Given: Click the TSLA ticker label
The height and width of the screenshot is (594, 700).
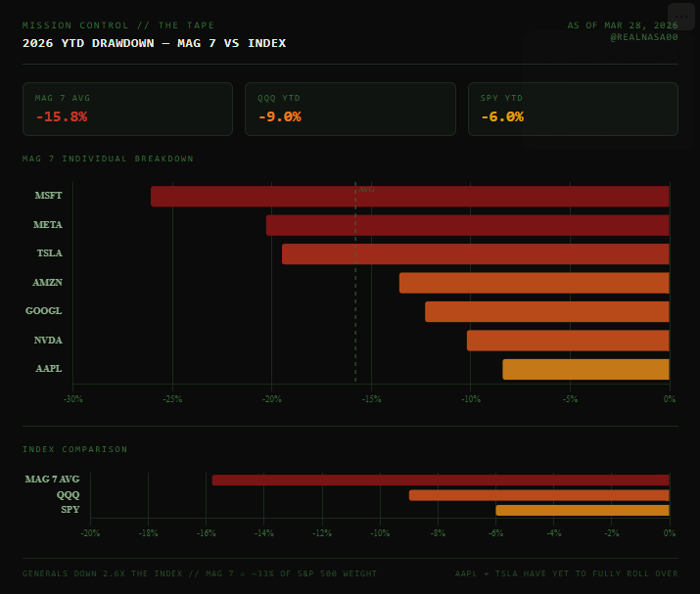Looking at the screenshot, I should point(50,253).
